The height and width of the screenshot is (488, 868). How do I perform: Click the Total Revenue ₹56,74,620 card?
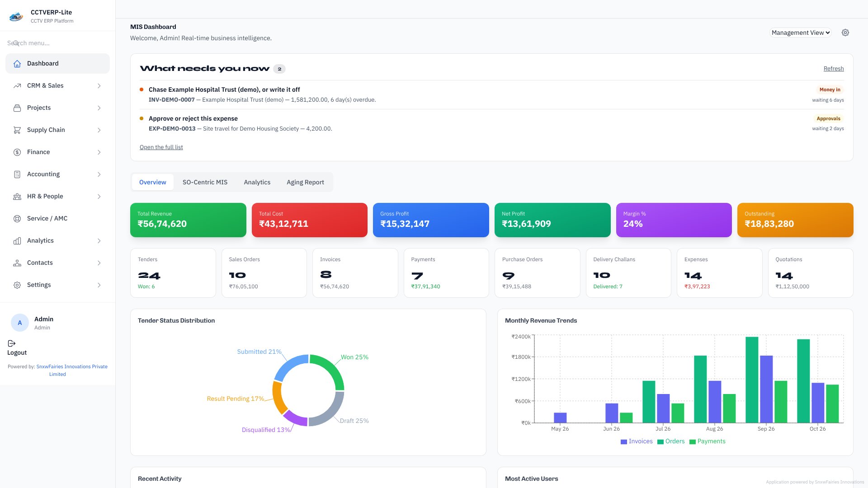(188, 220)
